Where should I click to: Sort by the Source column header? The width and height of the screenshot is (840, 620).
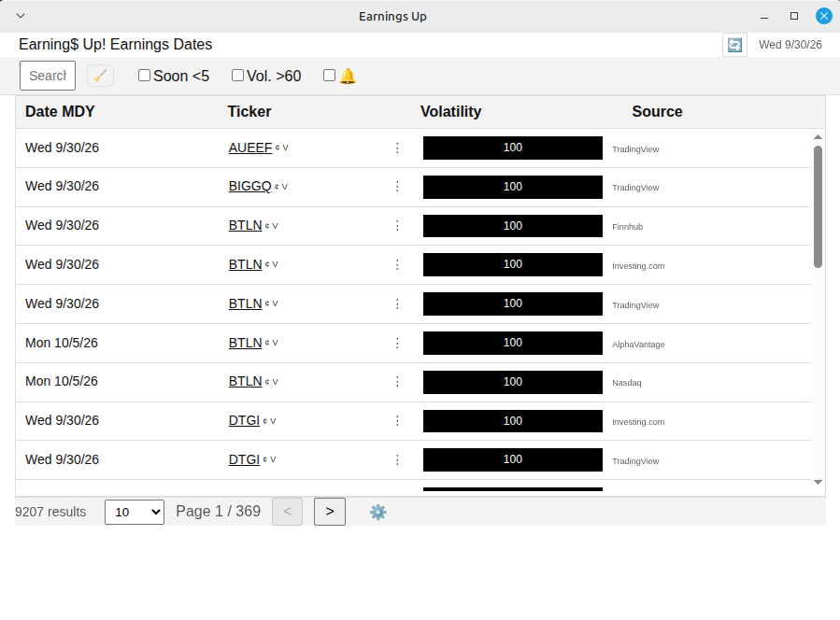tap(657, 111)
